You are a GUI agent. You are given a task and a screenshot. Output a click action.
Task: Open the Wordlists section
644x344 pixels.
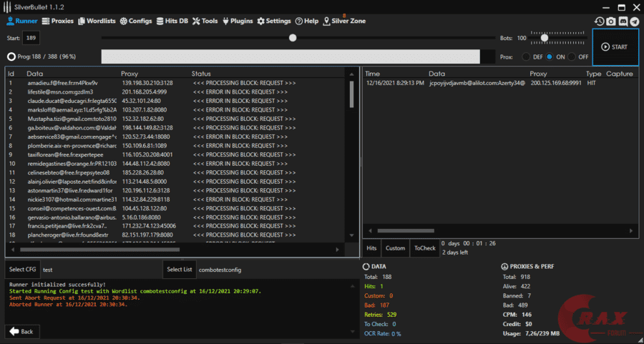click(x=97, y=21)
